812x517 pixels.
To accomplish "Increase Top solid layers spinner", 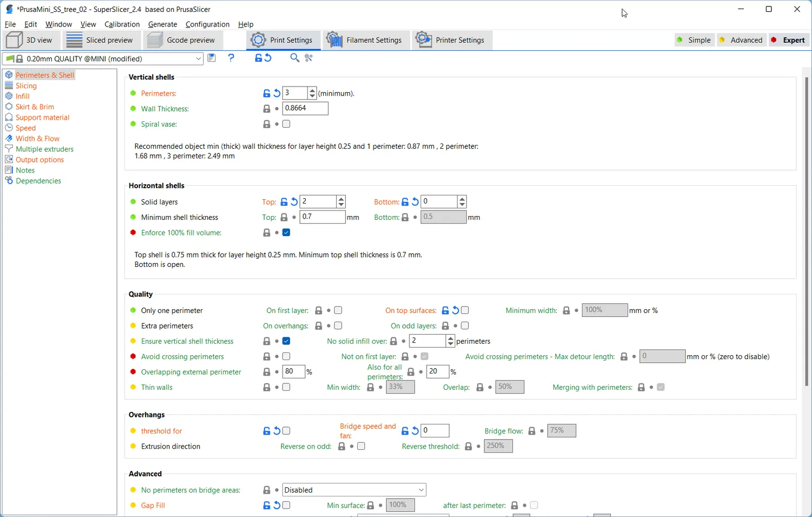I will [x=341, y=199].
